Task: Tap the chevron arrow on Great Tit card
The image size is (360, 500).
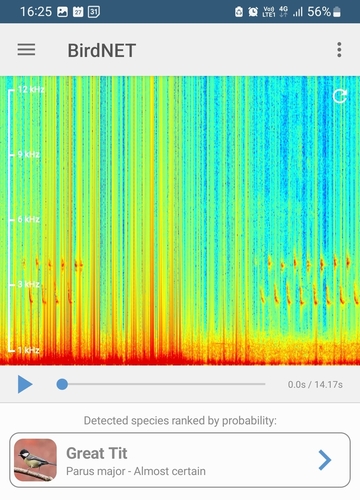Action: 325,460
